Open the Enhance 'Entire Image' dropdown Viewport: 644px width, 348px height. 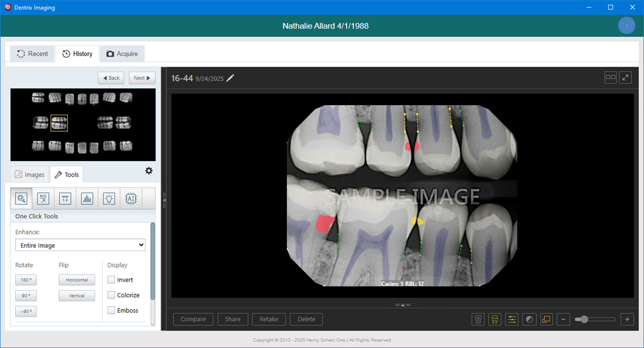pos(80,245)
